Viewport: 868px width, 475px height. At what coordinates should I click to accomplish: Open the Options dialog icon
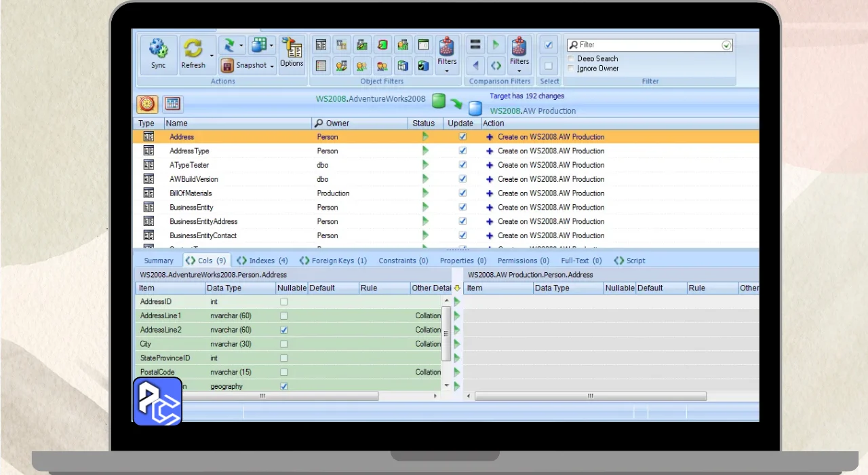[x=292, y=53]
